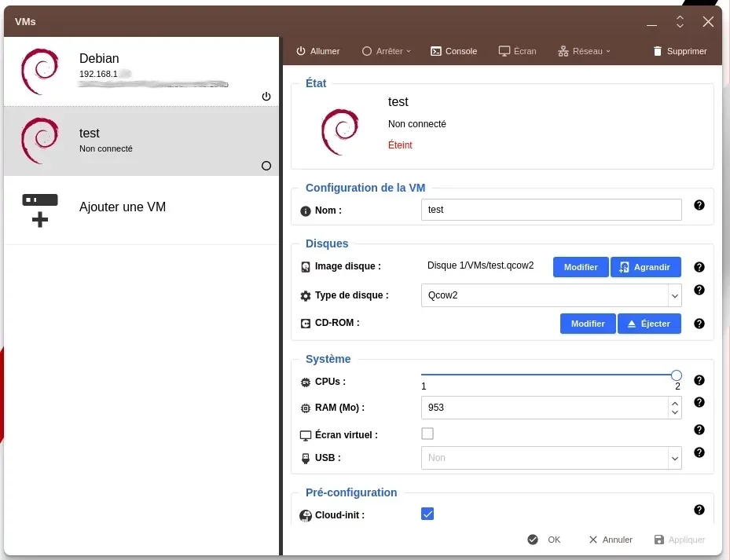Image resolution: width=730 pixels, height=560 pixels.
Task: Click the Debian VM power status icon
Action: 266,97
